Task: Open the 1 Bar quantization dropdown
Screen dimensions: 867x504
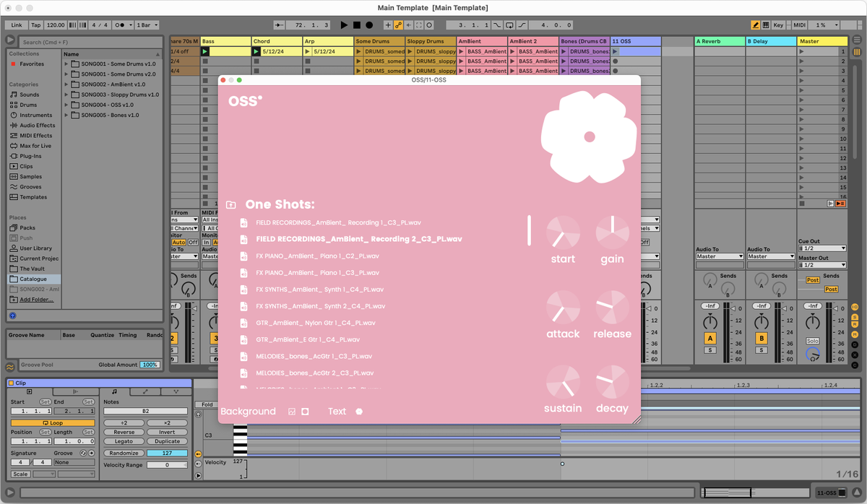Action: pos(147,24)
